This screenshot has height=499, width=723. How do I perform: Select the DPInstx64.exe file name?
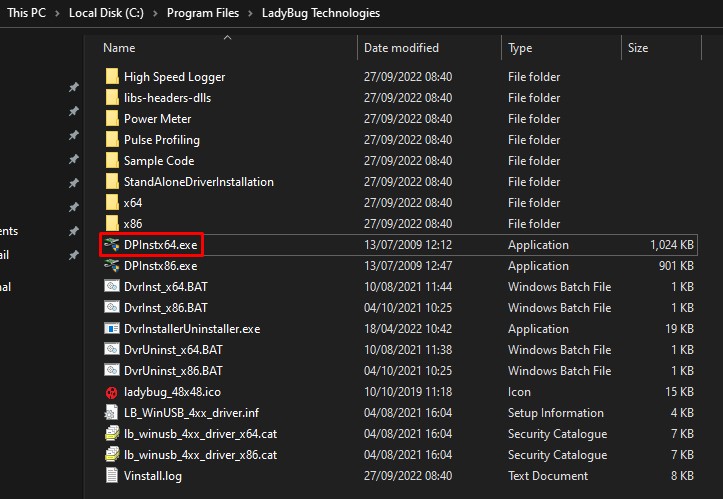click(160, 244)
